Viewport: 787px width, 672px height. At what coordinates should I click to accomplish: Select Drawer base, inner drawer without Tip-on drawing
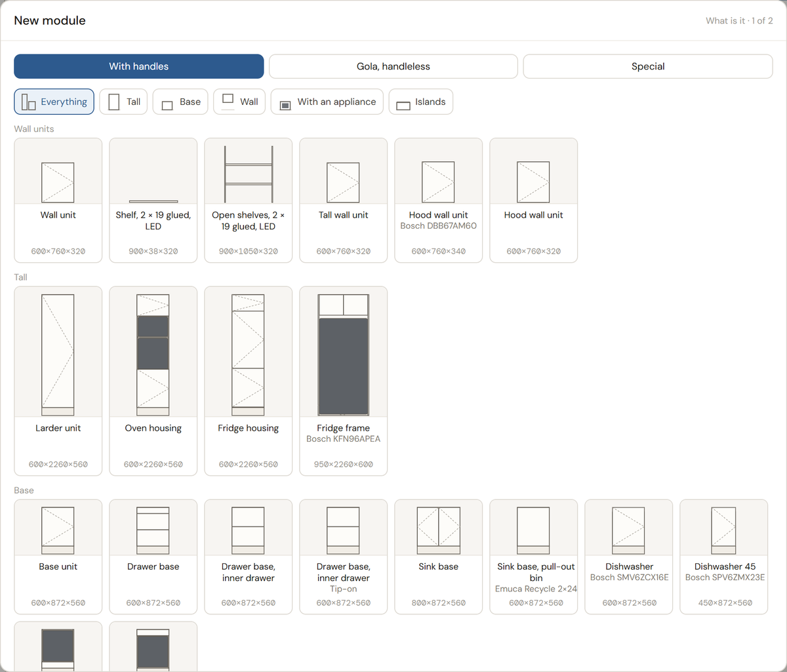click(x=248, y=530)
